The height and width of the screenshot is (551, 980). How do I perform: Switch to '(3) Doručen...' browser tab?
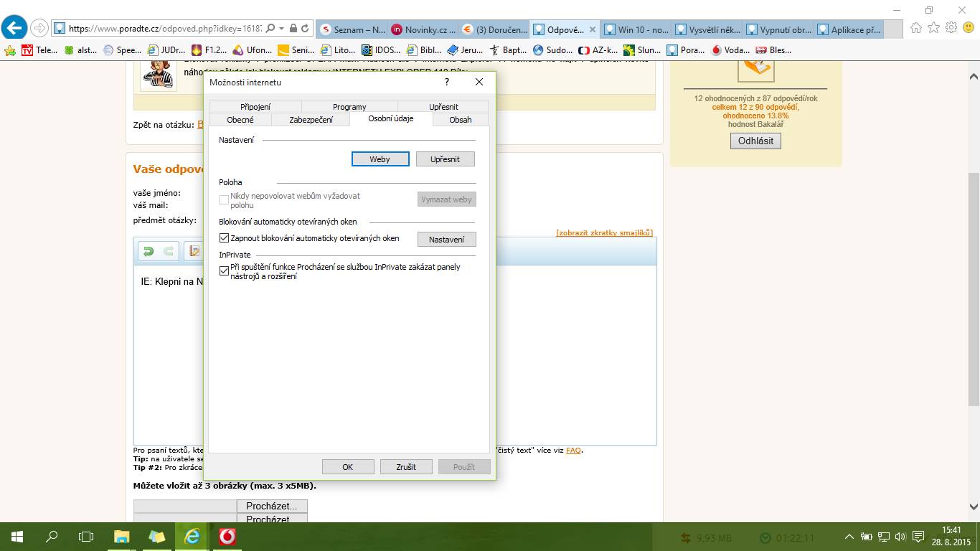point(494,29)
